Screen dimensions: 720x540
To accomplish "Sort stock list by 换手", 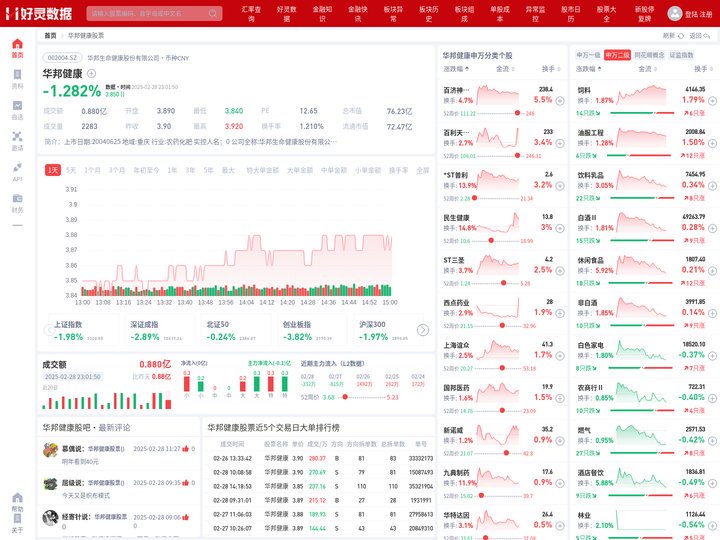I will click(551, 69).
